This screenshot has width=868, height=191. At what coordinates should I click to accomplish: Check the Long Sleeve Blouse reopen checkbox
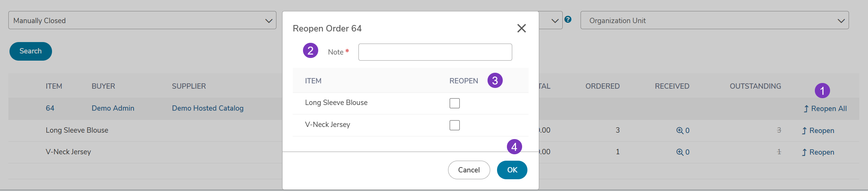(x=455, y=103)
